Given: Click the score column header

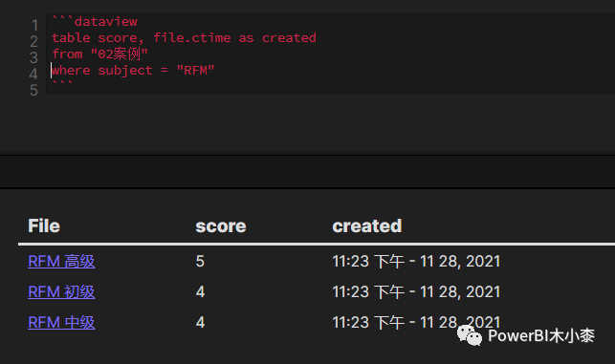Looking at the screenshot, I should click(x=221, y=226).
